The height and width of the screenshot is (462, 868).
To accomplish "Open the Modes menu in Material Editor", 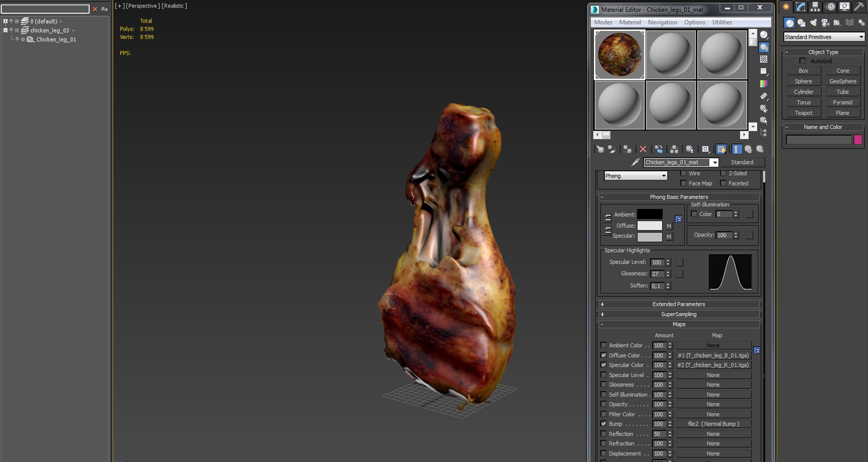I will (x=603, y=22).
